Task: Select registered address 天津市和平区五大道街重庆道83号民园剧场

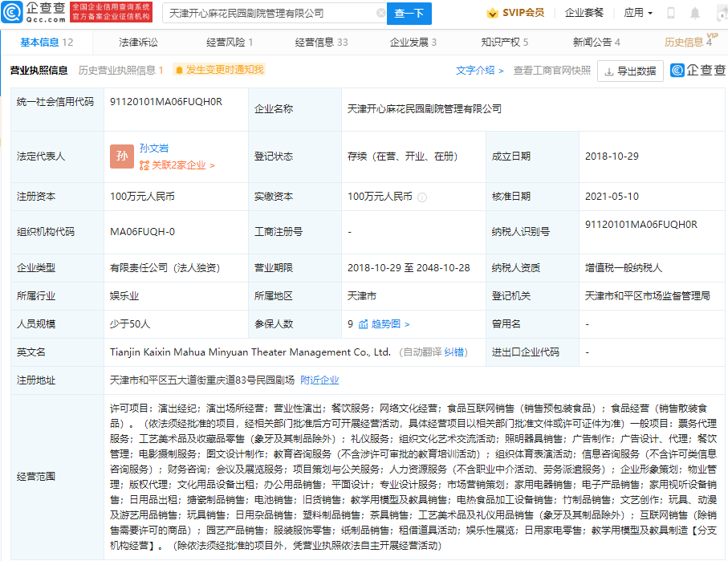Action: pos(202,380)
